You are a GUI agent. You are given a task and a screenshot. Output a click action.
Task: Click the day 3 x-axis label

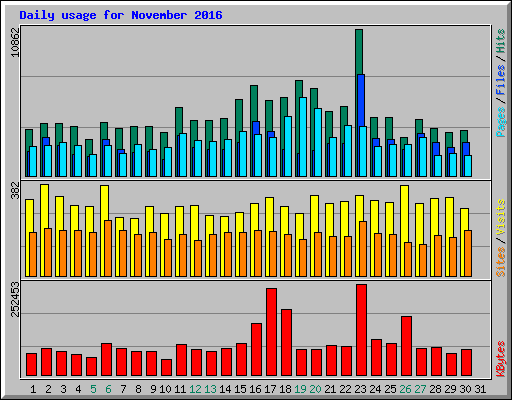coord(63,389)
